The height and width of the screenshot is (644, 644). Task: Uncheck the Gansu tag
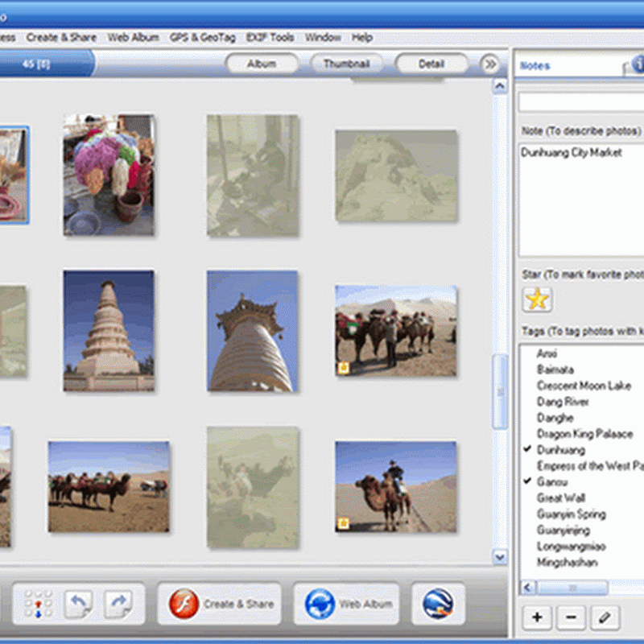tap(551, 481)
